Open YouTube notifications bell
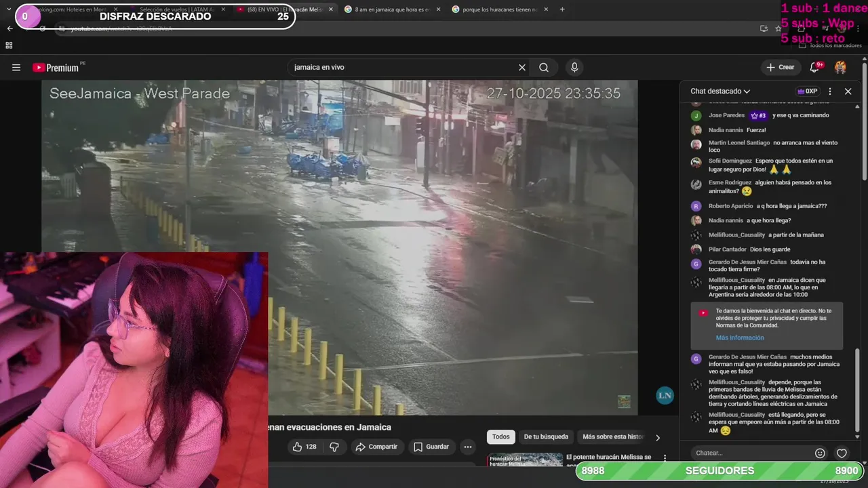Image resolution: width=868 pixels, height=488 pixels. [816, 66]
